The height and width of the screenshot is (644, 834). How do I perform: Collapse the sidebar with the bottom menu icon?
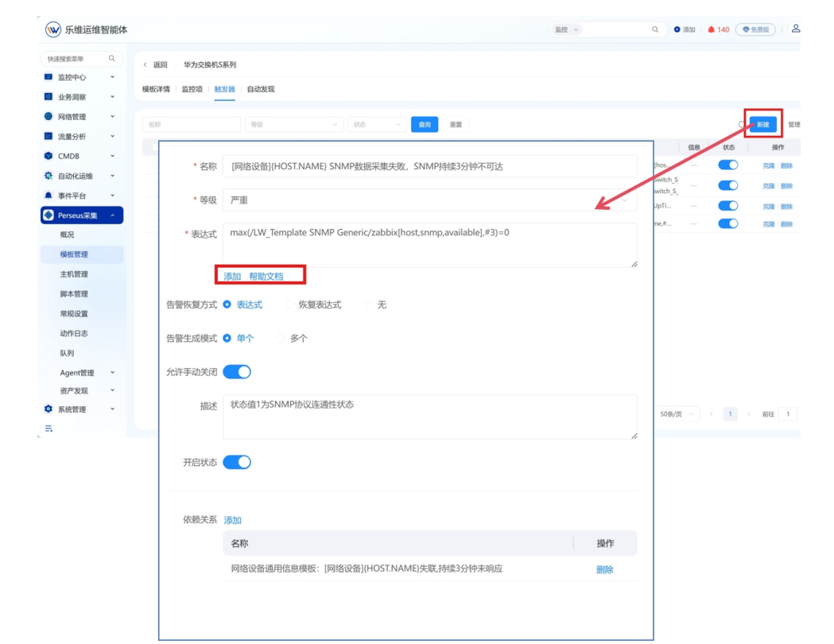(49, 429)
